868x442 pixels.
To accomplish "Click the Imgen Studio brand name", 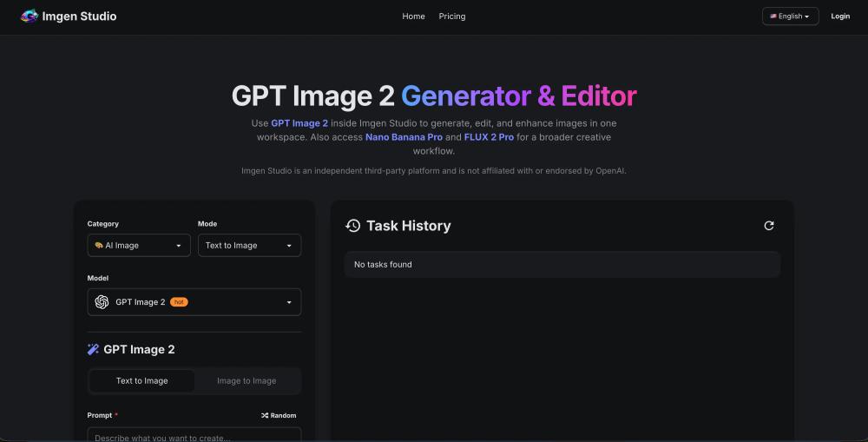I will tap(79, 16).
